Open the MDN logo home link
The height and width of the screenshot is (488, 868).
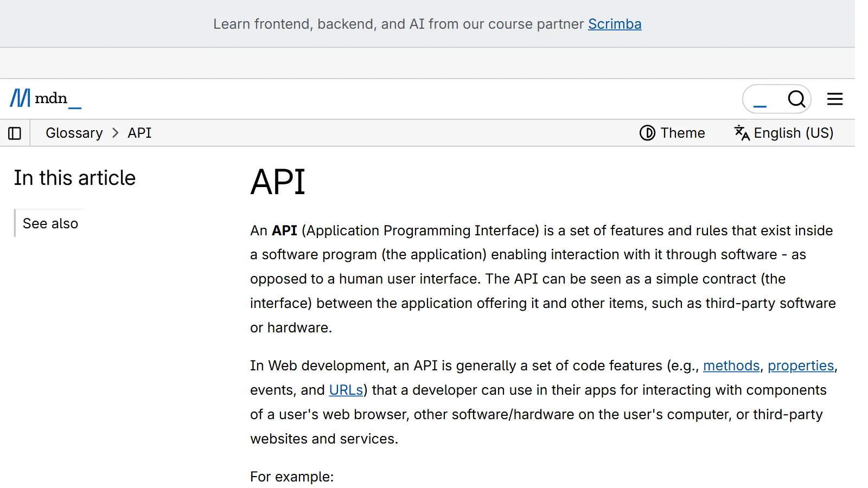46,99
